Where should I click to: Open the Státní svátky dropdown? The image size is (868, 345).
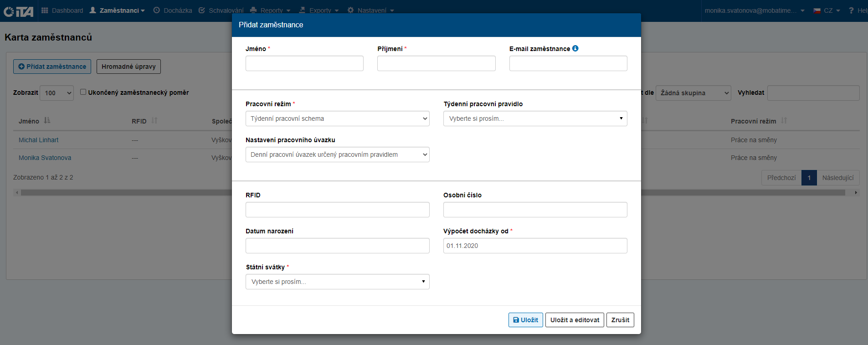coord(337,282)
